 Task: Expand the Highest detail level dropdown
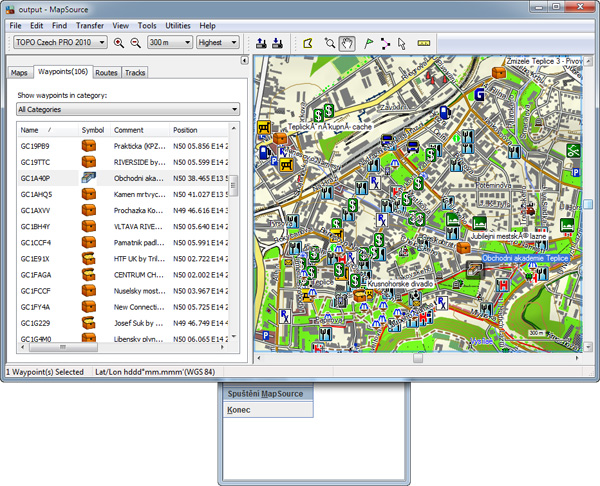[x=218, y=43]
